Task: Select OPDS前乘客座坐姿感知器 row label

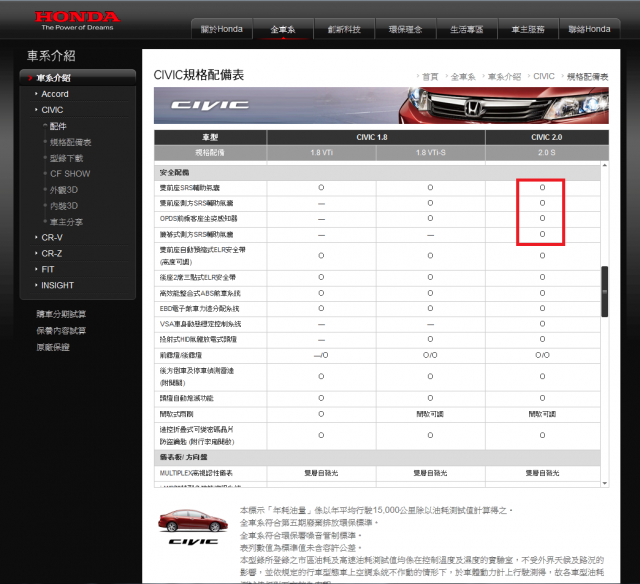Action: click(198, 219)
